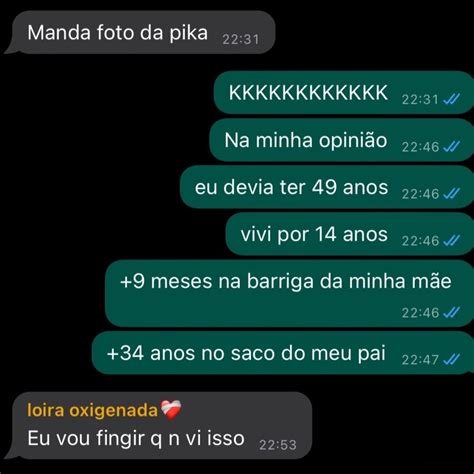
Task: Click the double-check icon on KKKKKKKKKKKK message
Action: click(x=451, y=99)
